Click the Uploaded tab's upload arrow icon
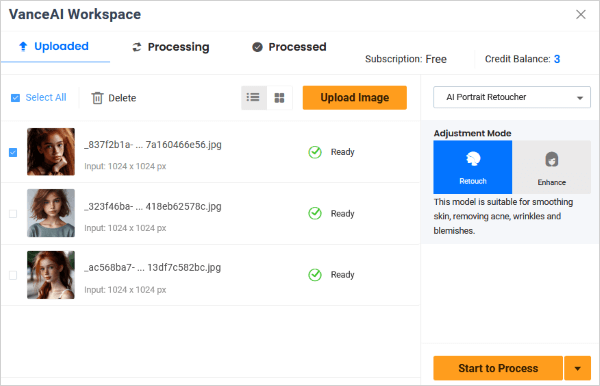600x386 pixels. 23,46
